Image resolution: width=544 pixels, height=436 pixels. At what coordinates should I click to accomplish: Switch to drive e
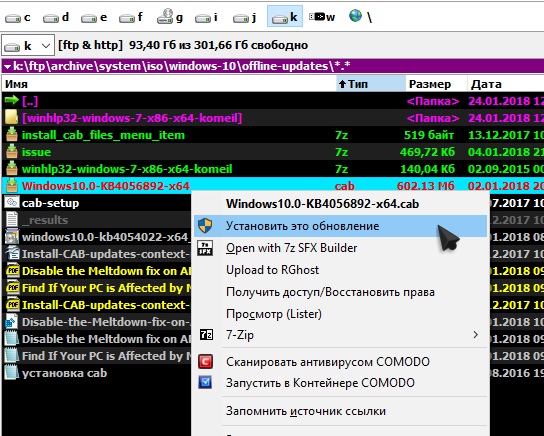(x=94, y=17)
